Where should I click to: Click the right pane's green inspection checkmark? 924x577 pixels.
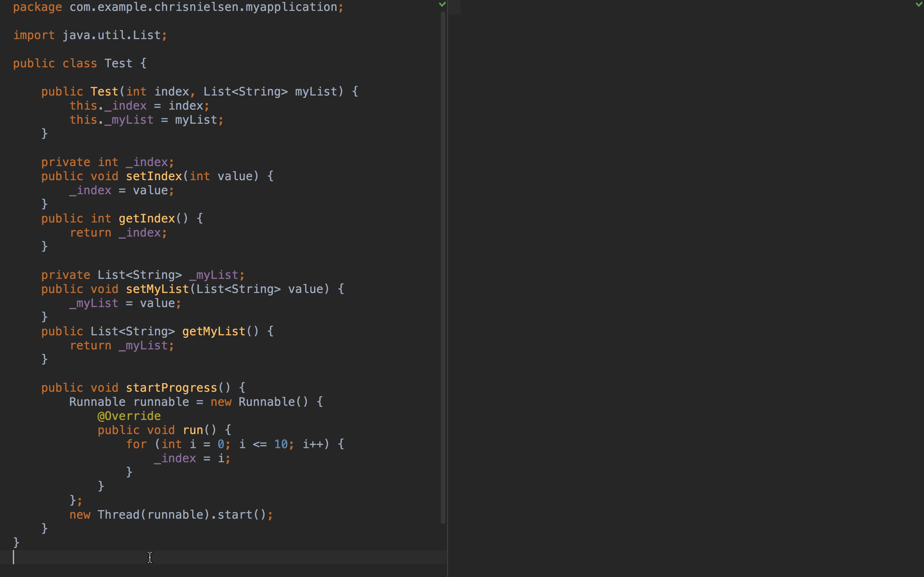919,4
